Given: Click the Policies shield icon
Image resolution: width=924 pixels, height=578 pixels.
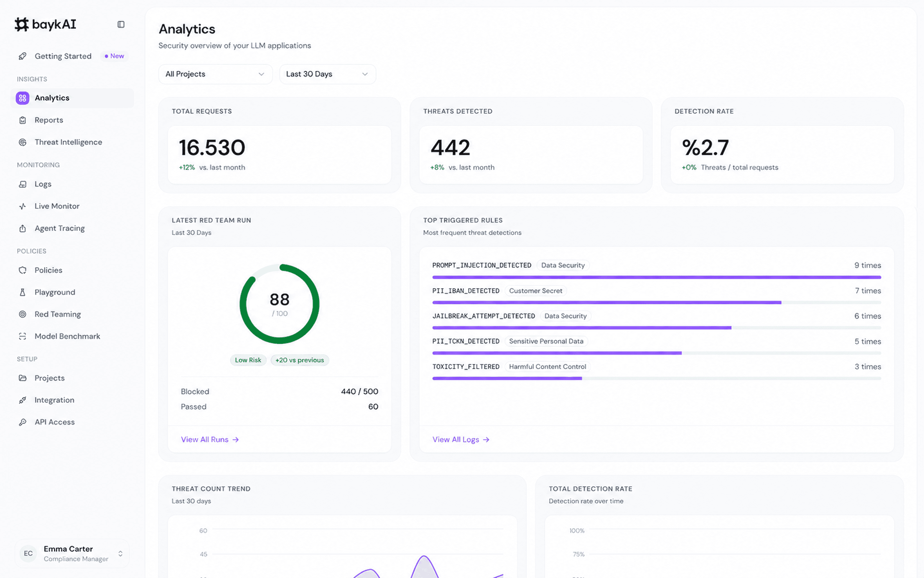Looking at the screenshot, I should [x=23, y=270].
